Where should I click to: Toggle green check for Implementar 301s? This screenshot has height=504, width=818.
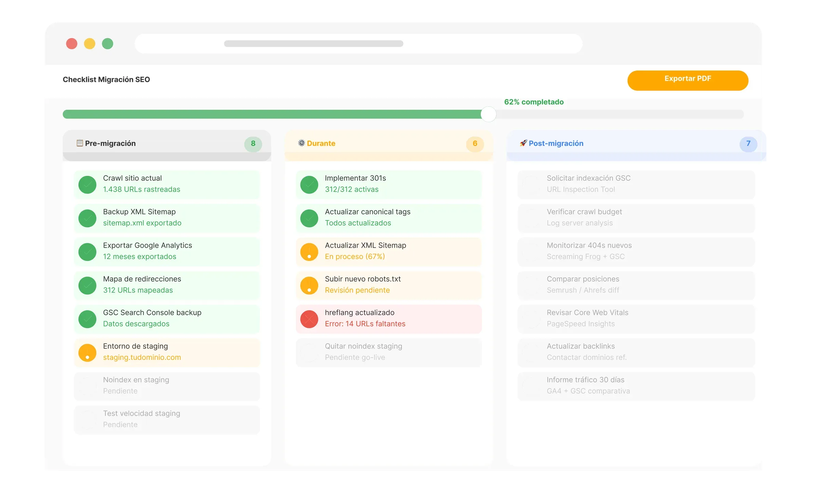coord(309,185)
